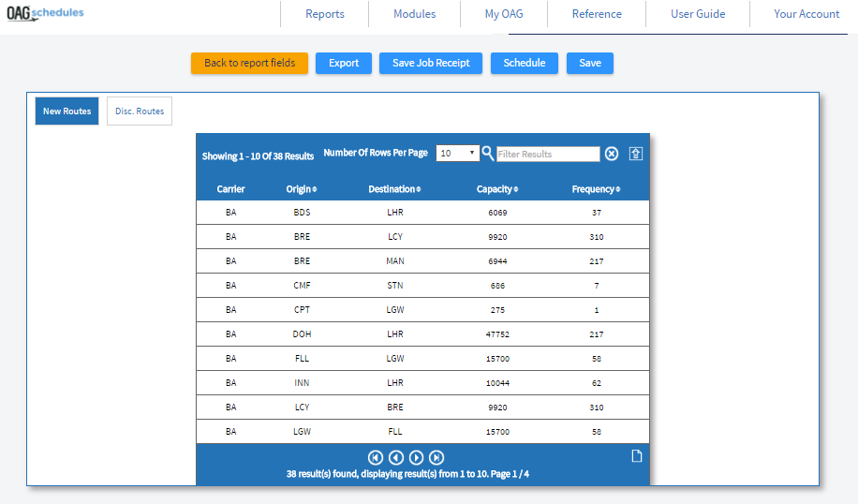This screenshot has height=504, width=858.
Task: Sort results by Capacity column
Action: (x=496, y=189)
